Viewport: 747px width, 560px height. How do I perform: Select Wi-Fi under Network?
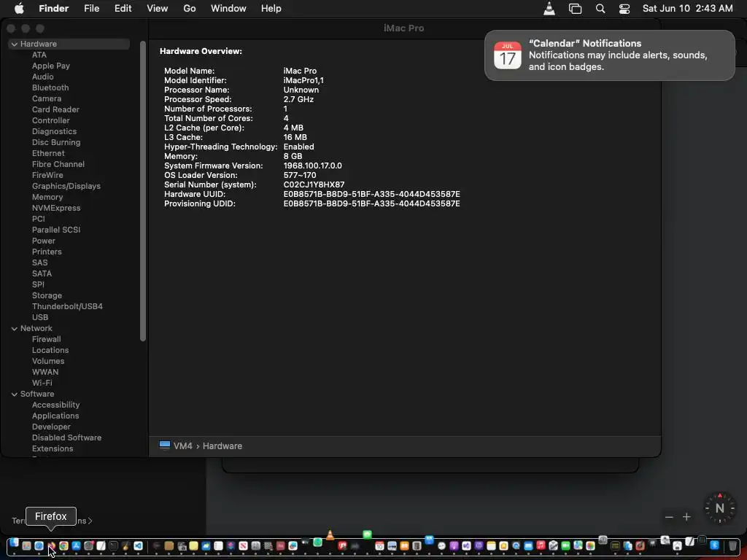coord(42,384)
